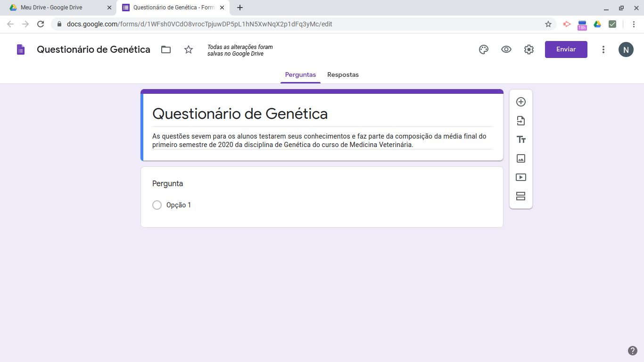Close the Questionário de Genética browser tab

click(222, 8)
